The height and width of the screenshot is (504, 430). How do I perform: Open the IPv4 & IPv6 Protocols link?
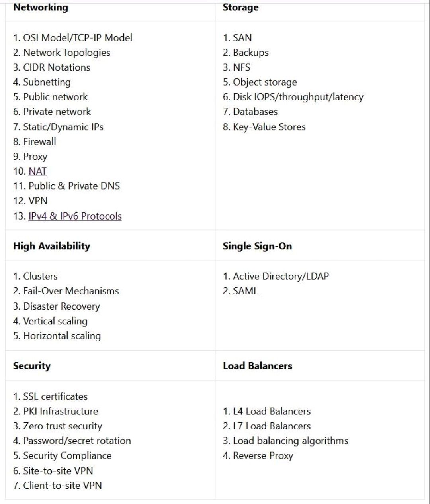75,216
